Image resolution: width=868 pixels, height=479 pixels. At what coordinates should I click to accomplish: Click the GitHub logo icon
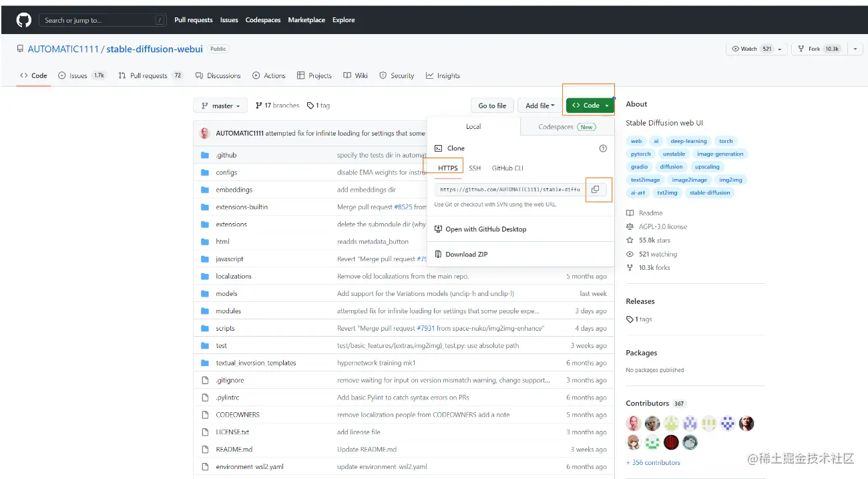coord(23,20)
